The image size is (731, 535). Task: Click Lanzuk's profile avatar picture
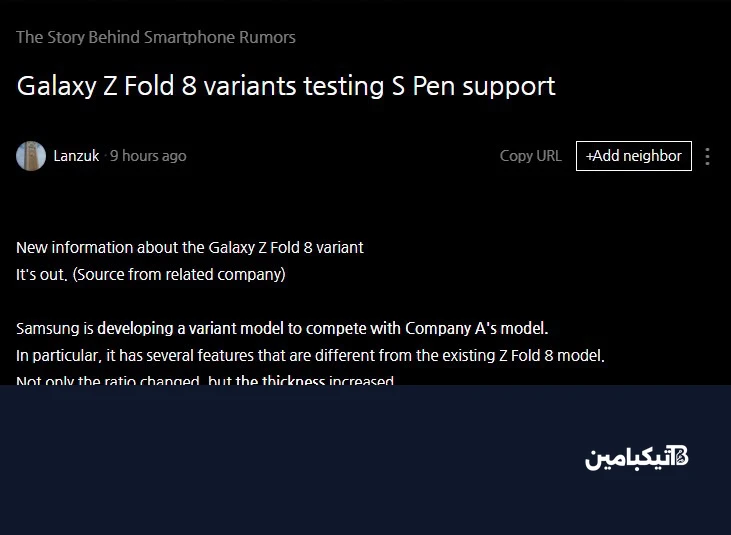click(x=31, y=156)
